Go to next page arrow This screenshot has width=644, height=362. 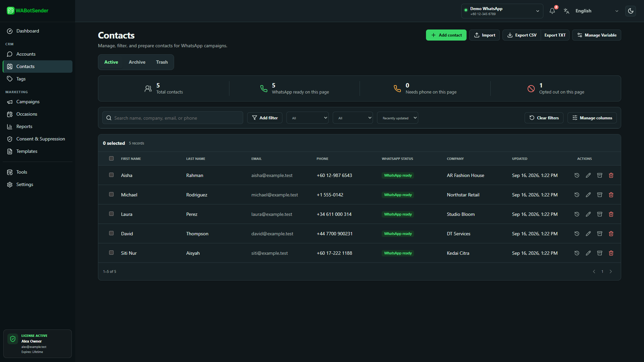tap(611, 271)
